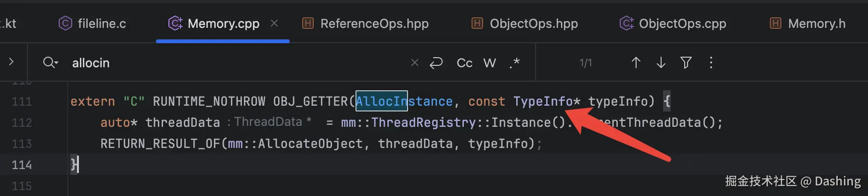Expand the replace field chevron

[x=11, y=62]
